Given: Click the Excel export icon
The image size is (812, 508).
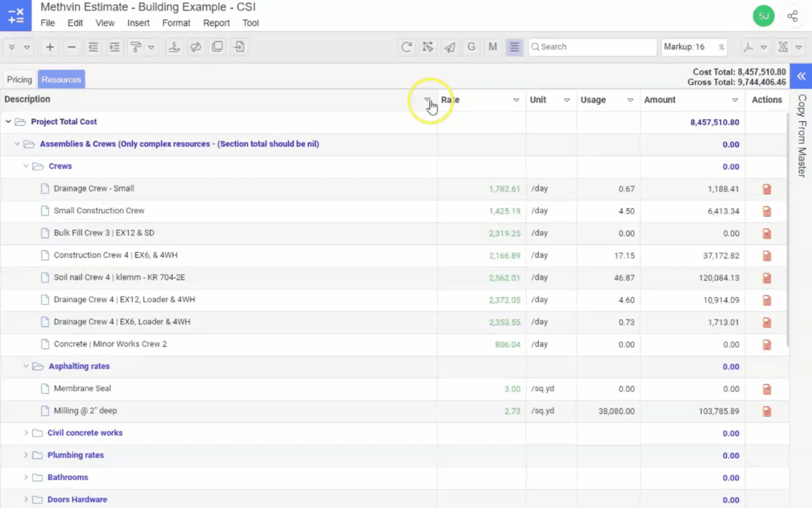Looking at the screenshot, I should pos(783,47).
